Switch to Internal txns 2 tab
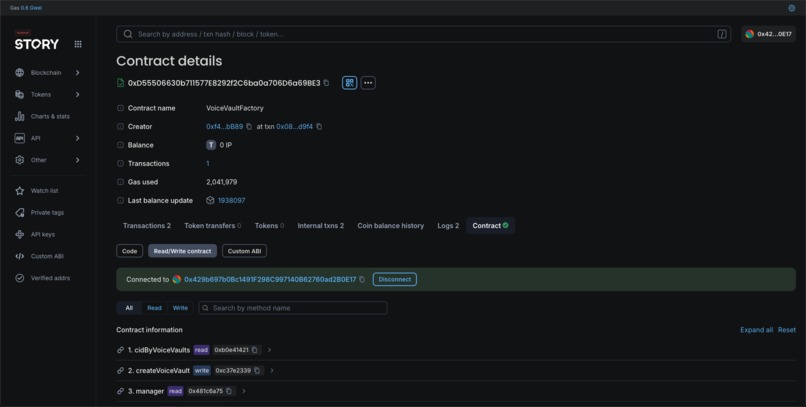 click(321, 226)
